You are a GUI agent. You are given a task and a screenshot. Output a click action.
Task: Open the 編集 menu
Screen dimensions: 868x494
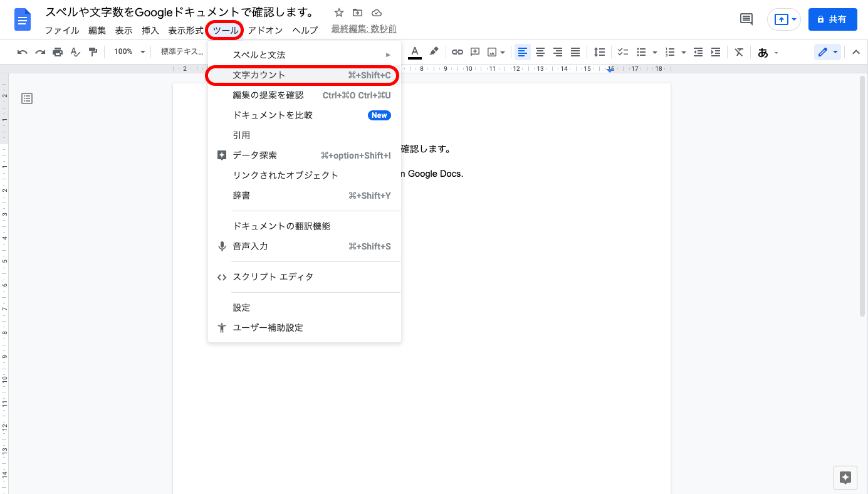[97, 30]
